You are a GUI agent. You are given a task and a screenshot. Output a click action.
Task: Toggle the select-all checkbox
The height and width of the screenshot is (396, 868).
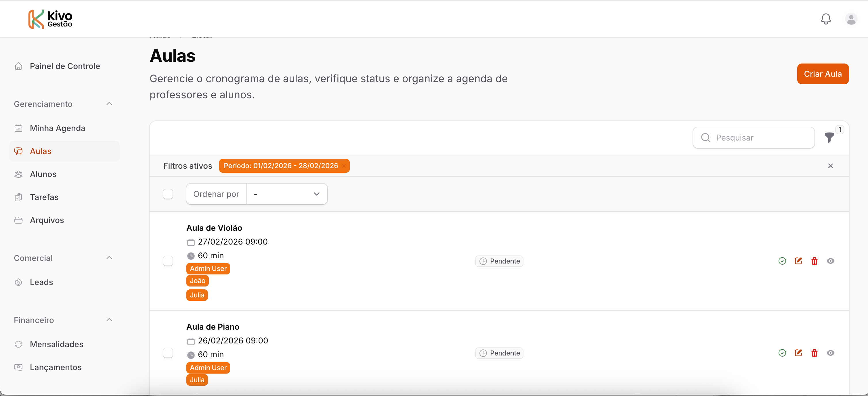point(168,194)
